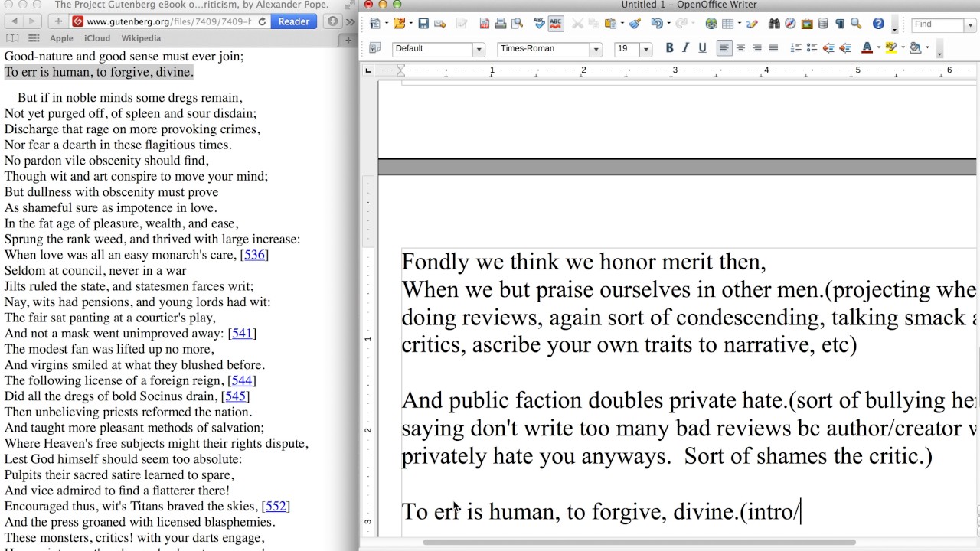This screenshot has width=980, height=551.
Task: Expand the Find toolbar dropdown arrow
Action: pos(971,24)
